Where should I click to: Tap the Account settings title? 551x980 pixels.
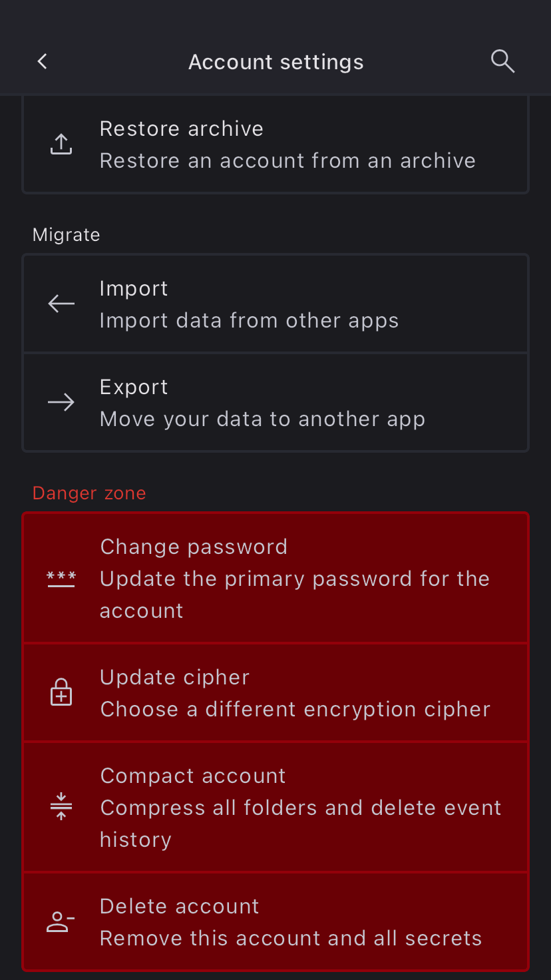click(275, 62)
